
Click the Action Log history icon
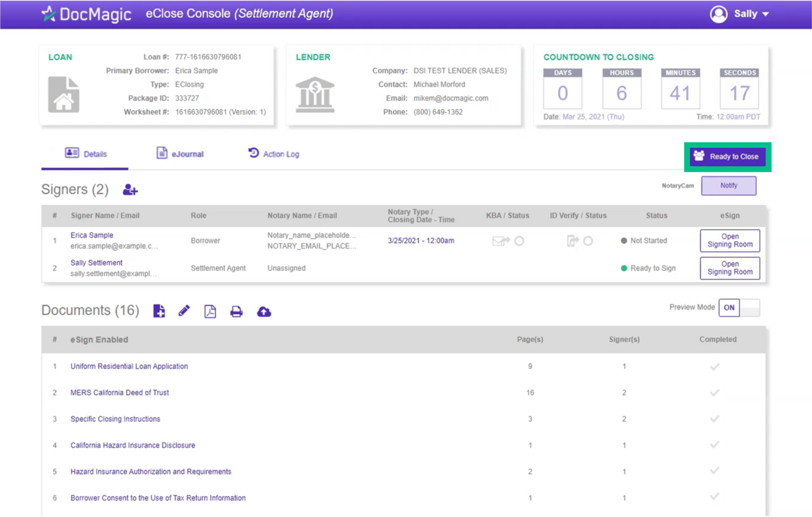point(253,153)
